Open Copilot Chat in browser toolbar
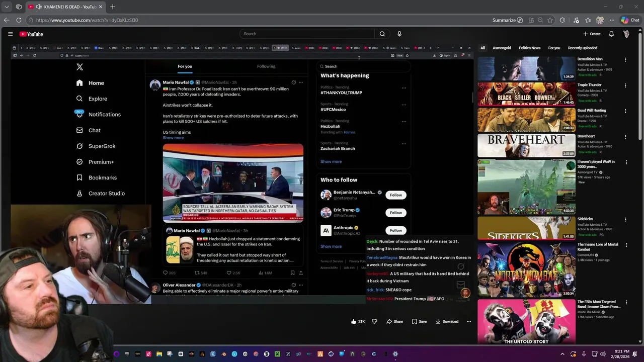The width and height of the screenshot is (644, 362). (630, 20)
